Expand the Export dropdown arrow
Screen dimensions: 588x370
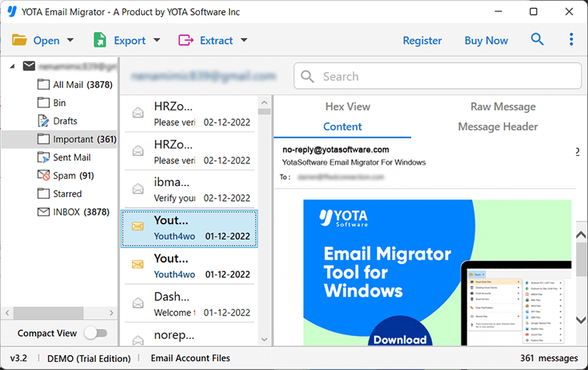coord(157,40)
